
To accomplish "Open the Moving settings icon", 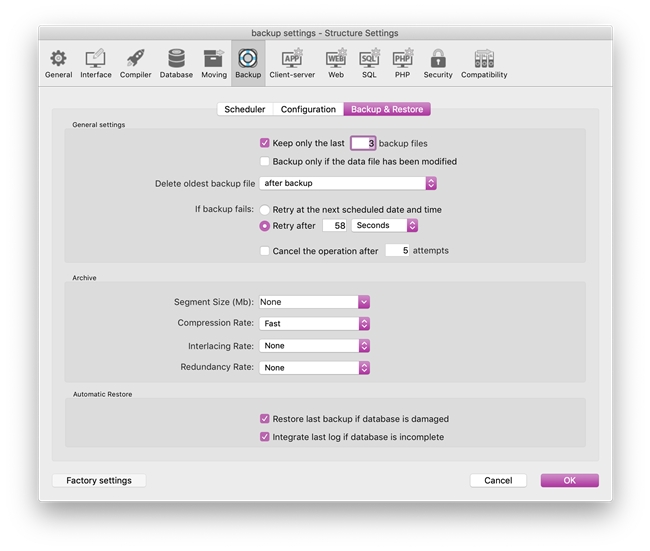I will click(x=214, y=61).
